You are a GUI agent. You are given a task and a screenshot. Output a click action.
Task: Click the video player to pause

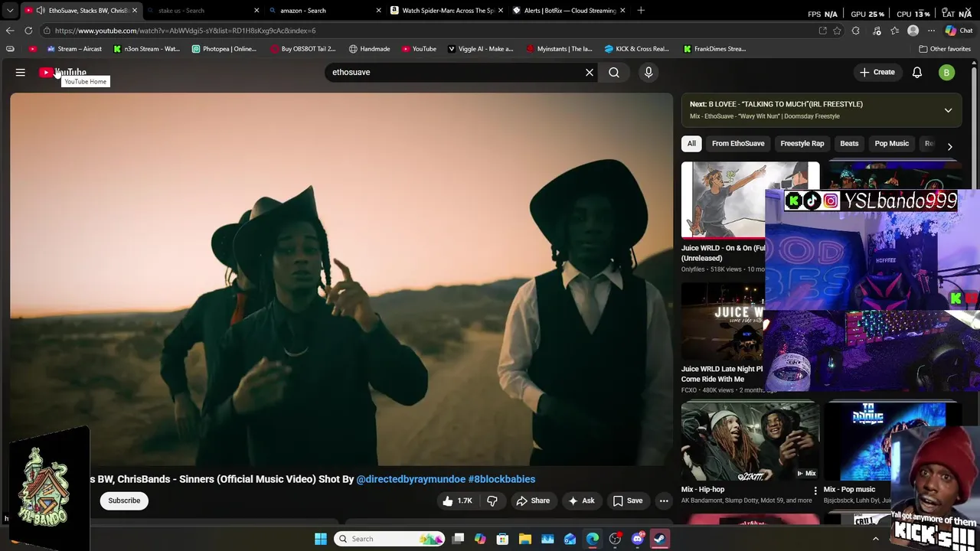pyautogui.click(x=341, y=279)
